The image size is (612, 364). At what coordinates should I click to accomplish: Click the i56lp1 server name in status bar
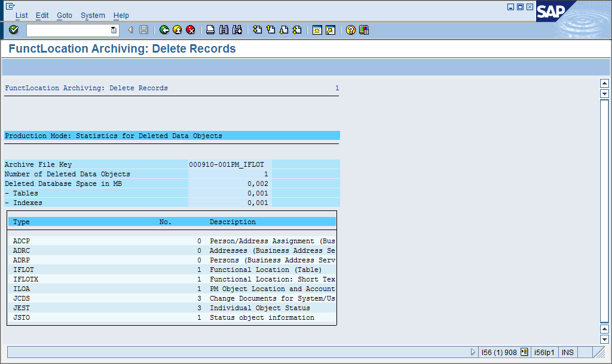pos(544,352)
